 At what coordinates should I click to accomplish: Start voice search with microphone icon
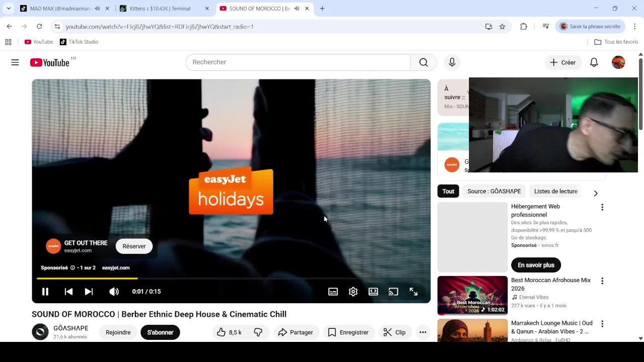452,62
